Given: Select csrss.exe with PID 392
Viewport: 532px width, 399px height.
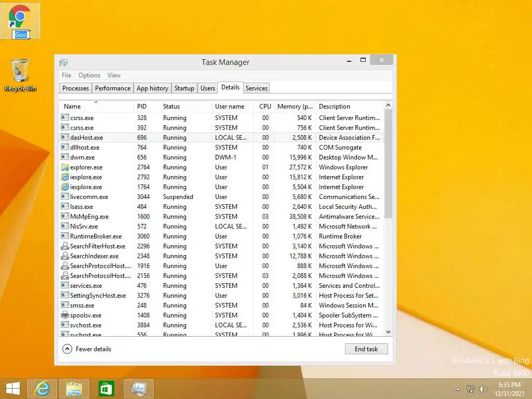Looking at the screenshot, I should tap(221, 128).
